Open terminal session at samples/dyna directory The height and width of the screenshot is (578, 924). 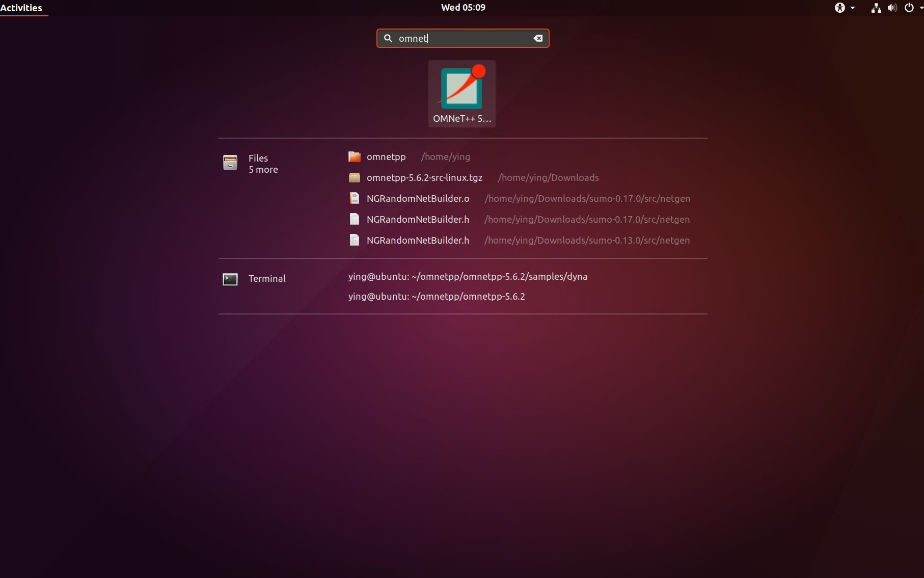pos(468,277)
